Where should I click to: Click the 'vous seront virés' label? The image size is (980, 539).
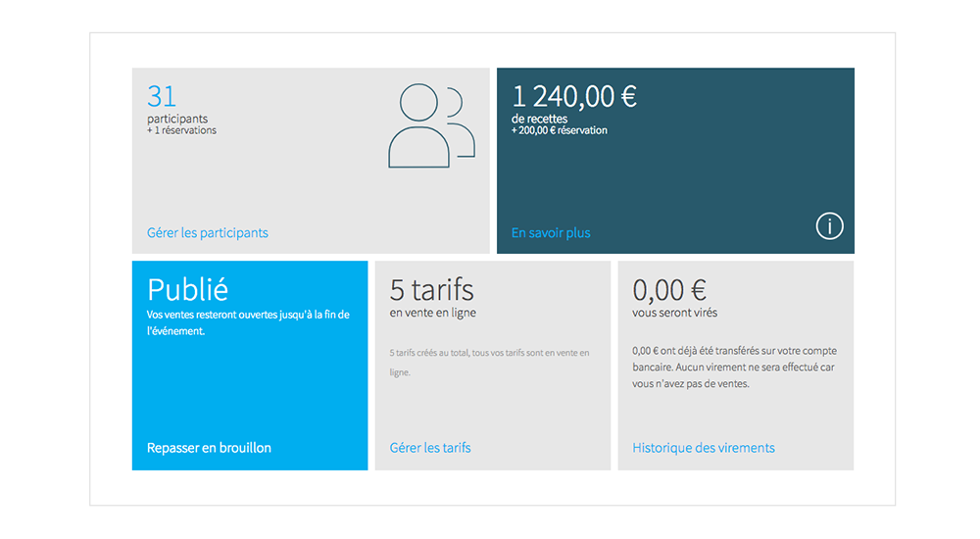coord(674,313)
